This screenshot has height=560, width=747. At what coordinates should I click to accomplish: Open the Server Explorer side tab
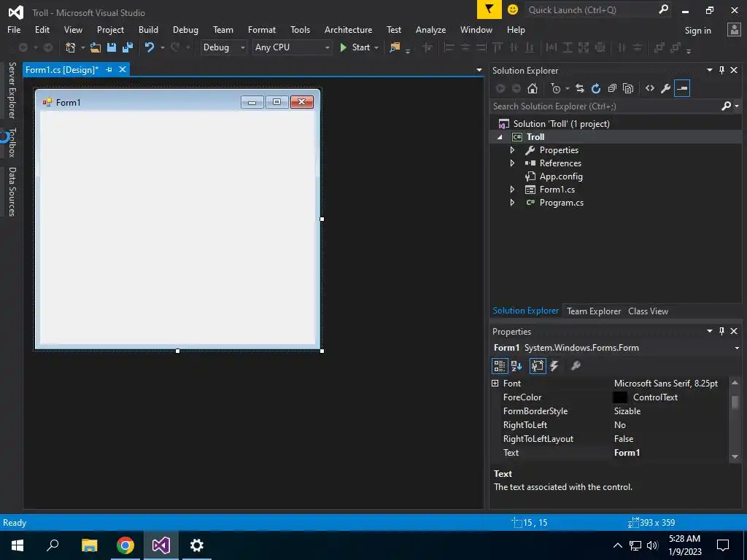[12, 90]
